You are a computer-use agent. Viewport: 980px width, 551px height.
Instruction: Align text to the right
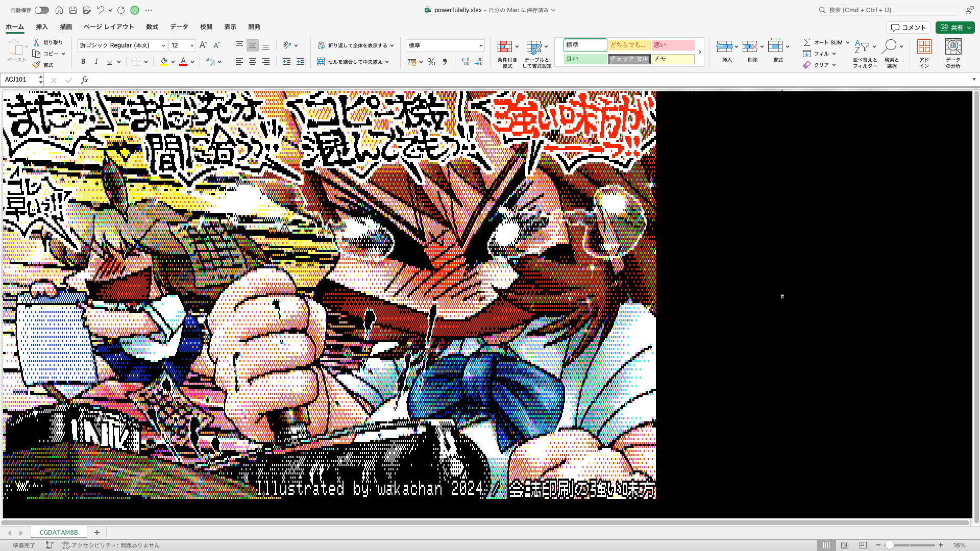[x=266, y=62]
